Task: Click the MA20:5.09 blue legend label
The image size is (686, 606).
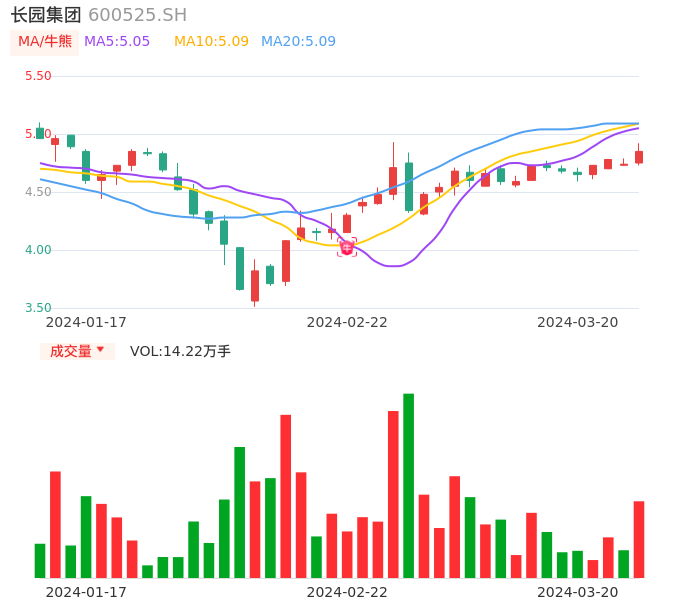Action: (x=298, y=42)
